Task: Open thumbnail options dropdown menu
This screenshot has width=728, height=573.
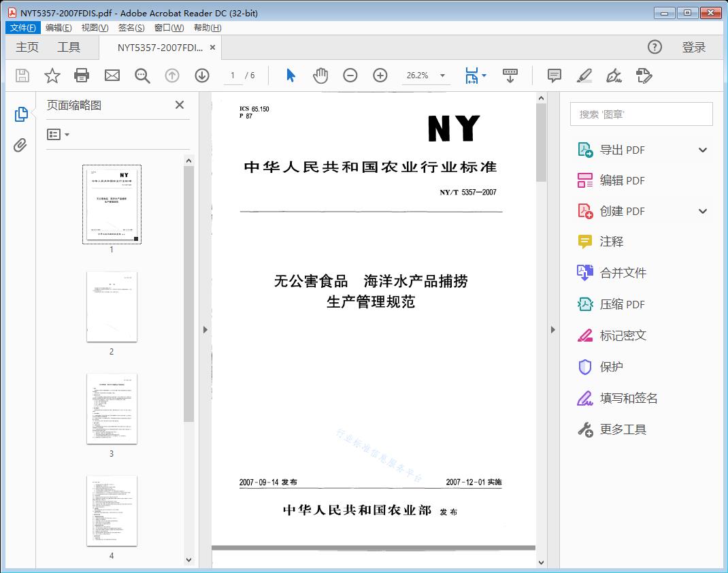Action: click(59, 135)
